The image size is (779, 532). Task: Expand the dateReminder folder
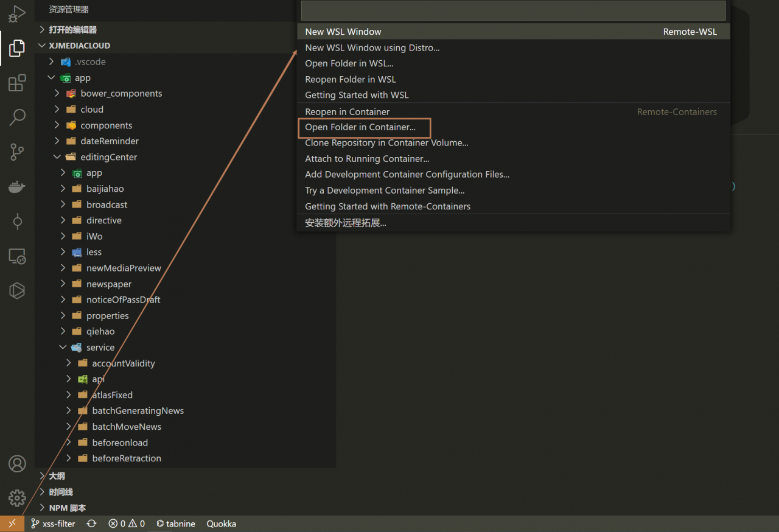pyautogui.click(x=185, y=141)
